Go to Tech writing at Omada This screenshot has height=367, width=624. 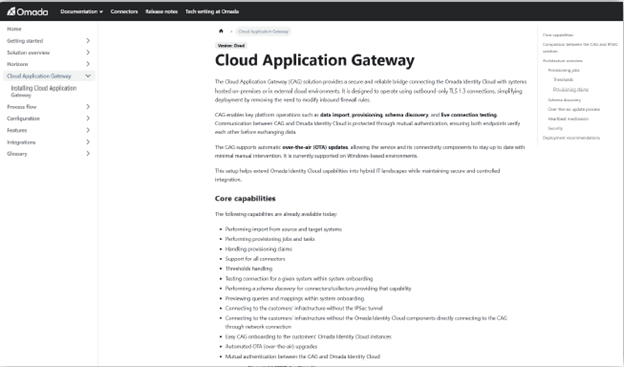coord(212,12)
